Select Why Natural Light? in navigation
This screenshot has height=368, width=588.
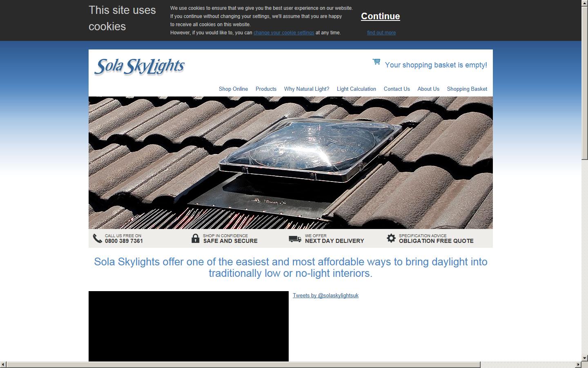[307, 89]
